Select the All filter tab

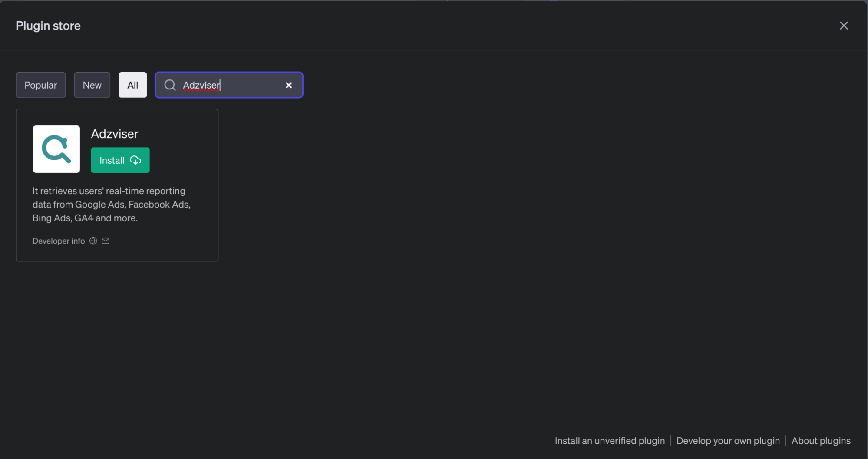click(x=133, y=85)
